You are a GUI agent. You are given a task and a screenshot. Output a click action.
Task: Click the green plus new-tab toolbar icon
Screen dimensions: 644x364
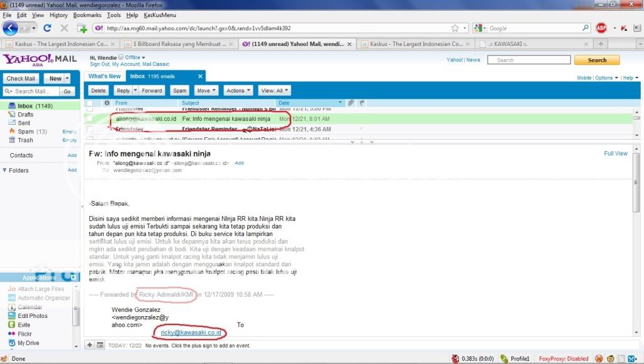[82, 28]
